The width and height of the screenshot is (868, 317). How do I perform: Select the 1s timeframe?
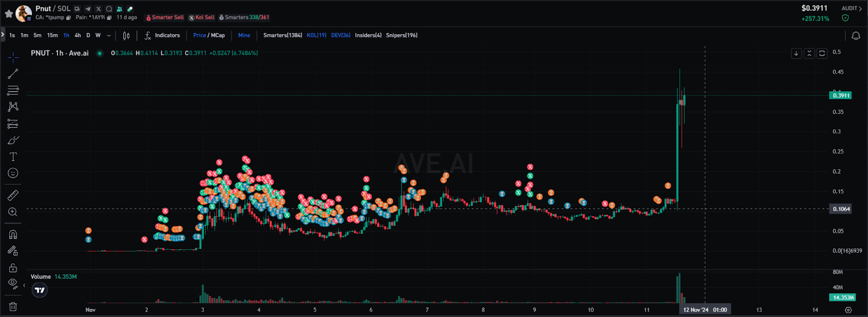pyautogui.click(x=12, y=35)
